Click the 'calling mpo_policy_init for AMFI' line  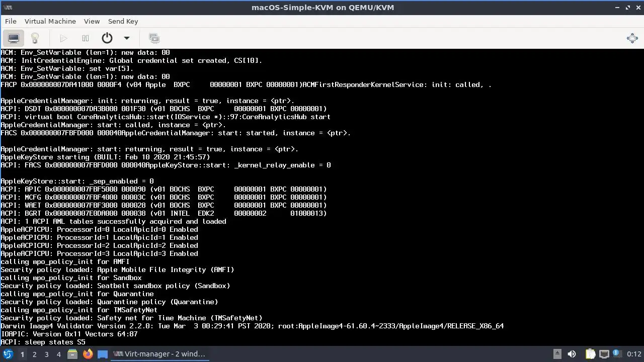[x=65, y=262]
